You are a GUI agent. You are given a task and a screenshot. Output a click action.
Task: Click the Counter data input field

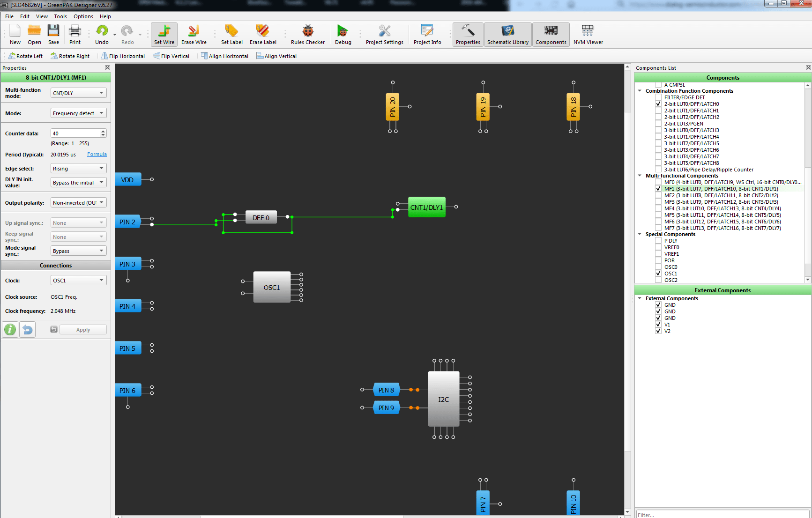[75, 133]
